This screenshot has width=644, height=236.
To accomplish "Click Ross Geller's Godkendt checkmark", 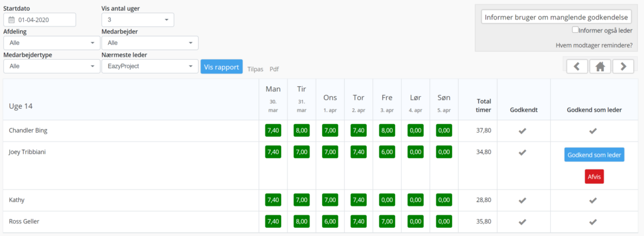I will (522, 222).
